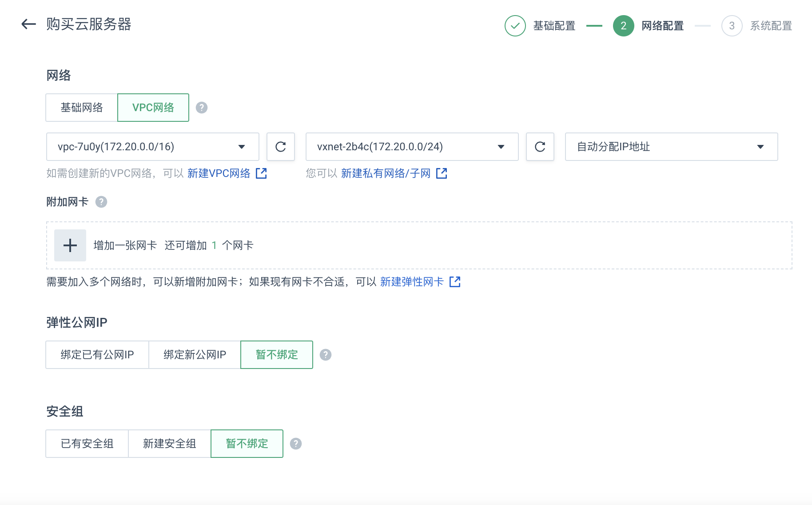
Task: Refresh the vxnet subnet list
Action: coord(540,147)
